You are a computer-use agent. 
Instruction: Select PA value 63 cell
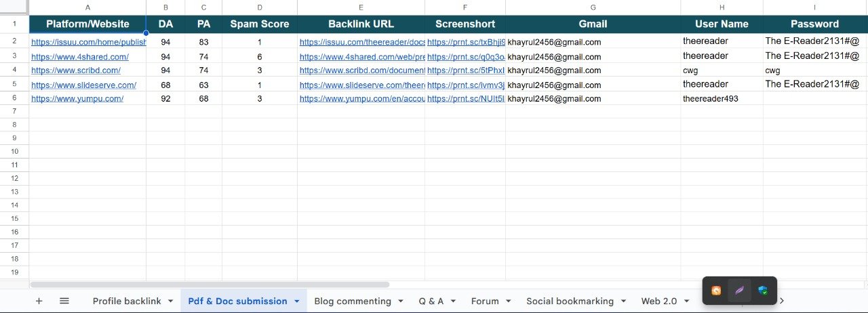[x=203, y=85]
